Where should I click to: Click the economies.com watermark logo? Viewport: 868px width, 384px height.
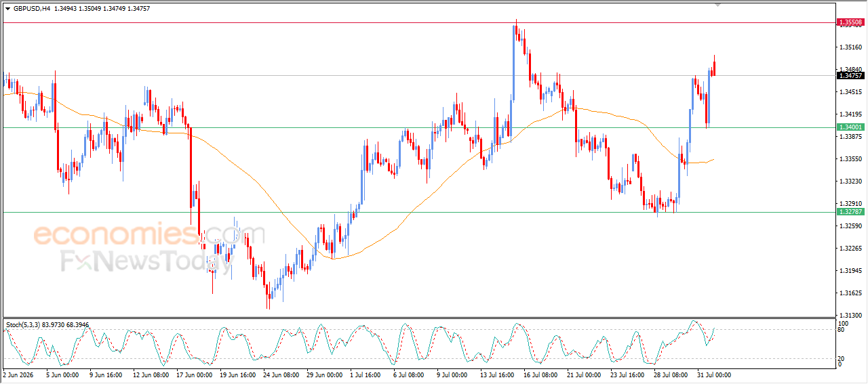(x=138, y=235)
